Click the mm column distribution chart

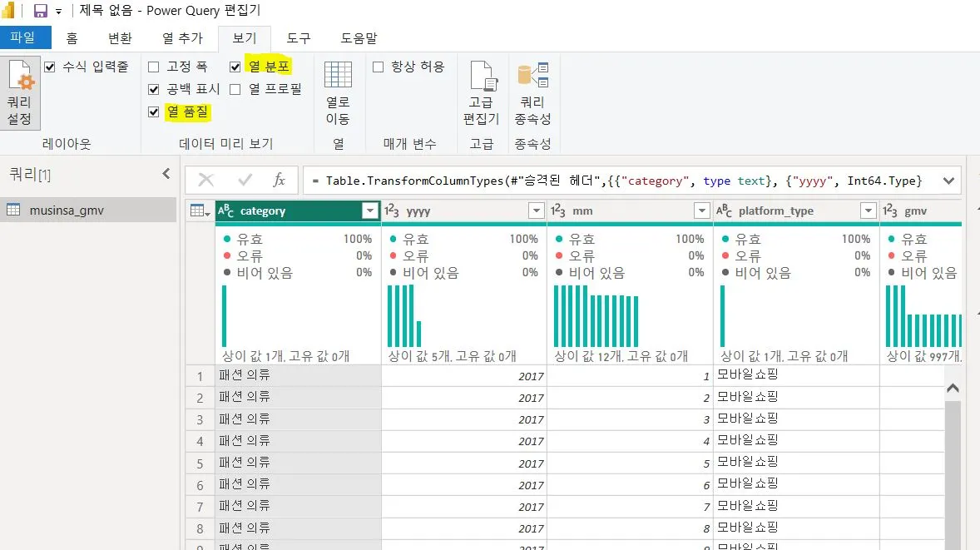coord(596,315)
